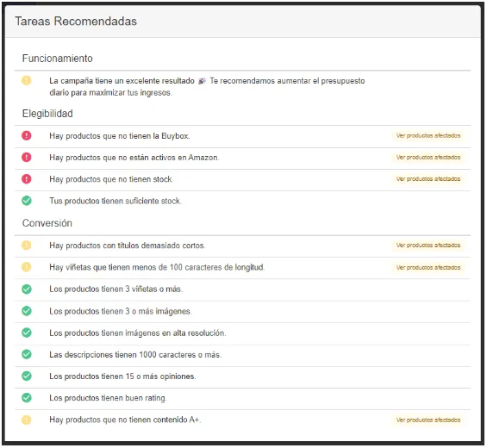Click the yellow warning icon for viñetas under 100 characters
The height and width of the screenshot is (448, 487).
27,267
